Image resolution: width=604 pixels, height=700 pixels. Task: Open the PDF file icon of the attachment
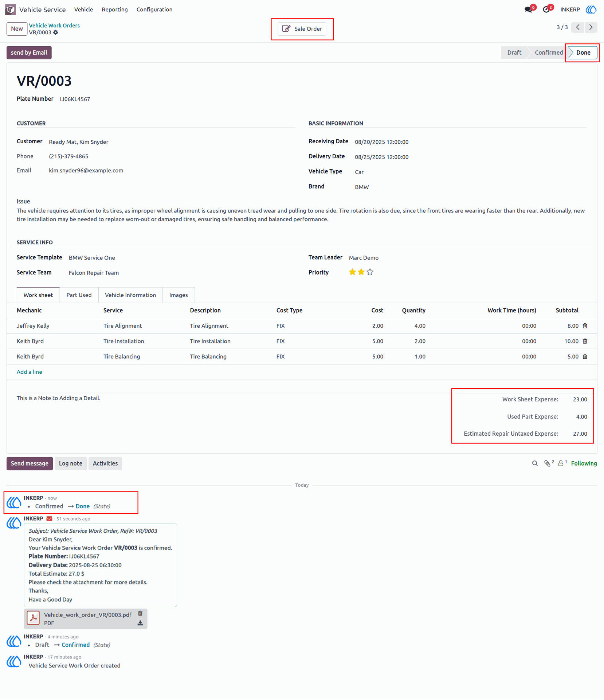click(x=33, y=618)
